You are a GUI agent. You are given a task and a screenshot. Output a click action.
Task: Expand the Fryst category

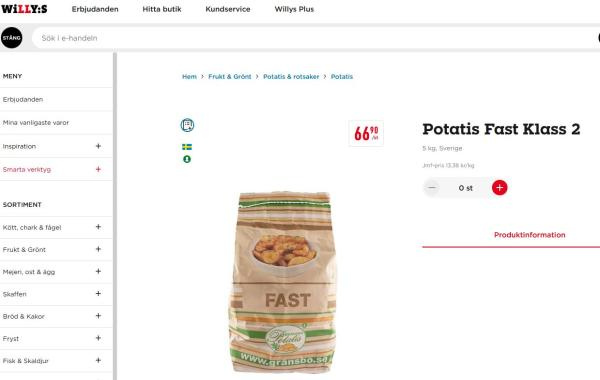point(98,338)
